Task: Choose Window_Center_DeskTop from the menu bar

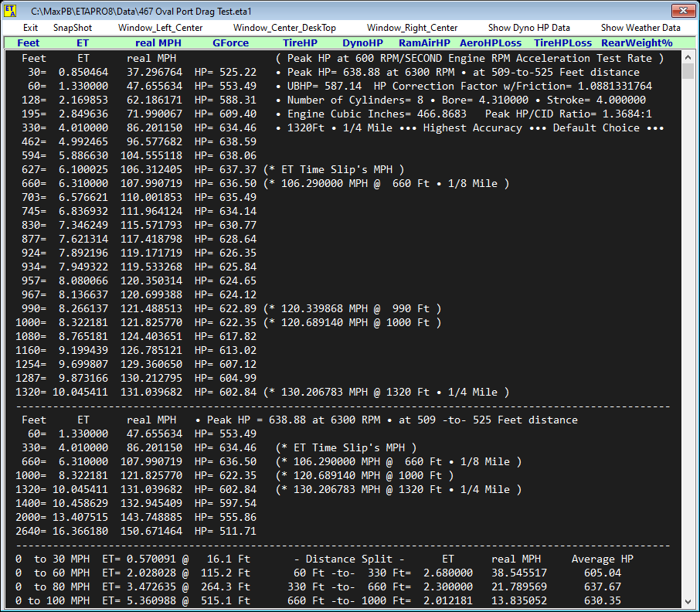Action: [284, 28]
